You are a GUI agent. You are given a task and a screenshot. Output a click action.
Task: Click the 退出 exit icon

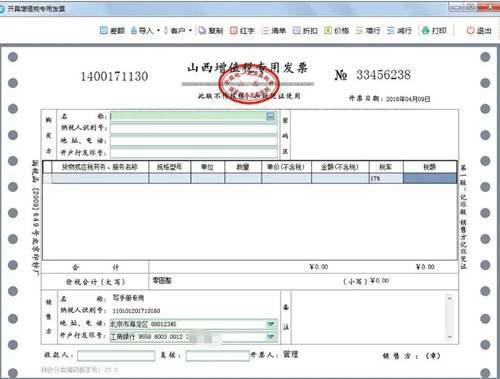coord(470,31)
